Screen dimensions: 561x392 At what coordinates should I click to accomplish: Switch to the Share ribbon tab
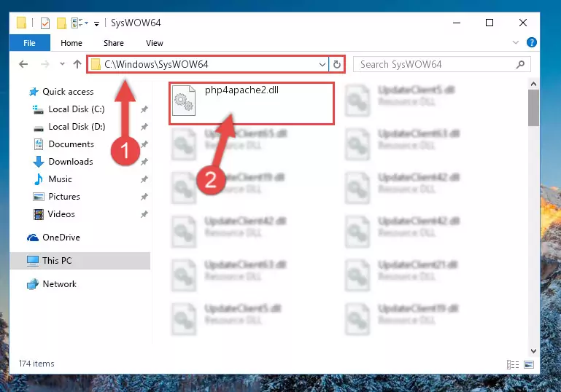pyautogui.click(x=114, y=43)
